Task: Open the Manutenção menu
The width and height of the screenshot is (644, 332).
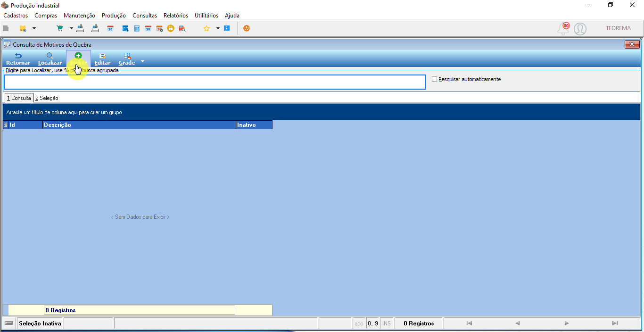Action: tap(79, 16)
